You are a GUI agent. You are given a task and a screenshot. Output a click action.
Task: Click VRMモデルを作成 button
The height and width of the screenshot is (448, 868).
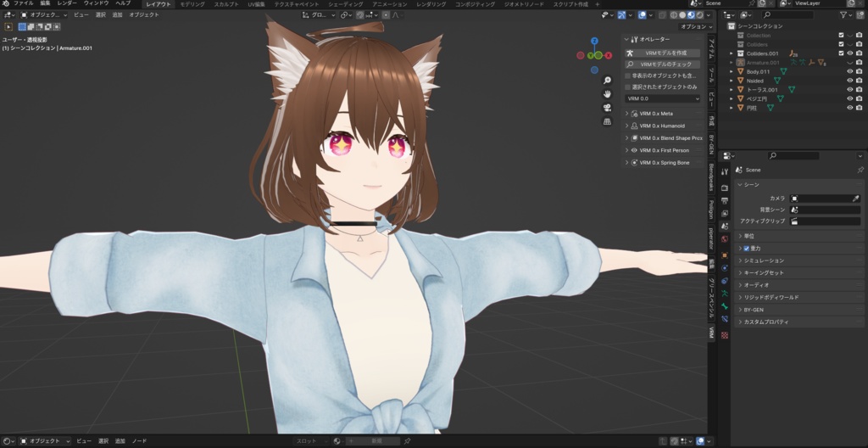(663, 53)
